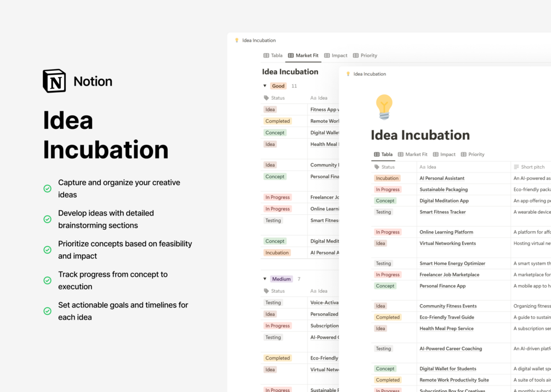Click Incubation status of AI Personal Assistant
This screenshot has height=392, width=551.
(387, 178)
